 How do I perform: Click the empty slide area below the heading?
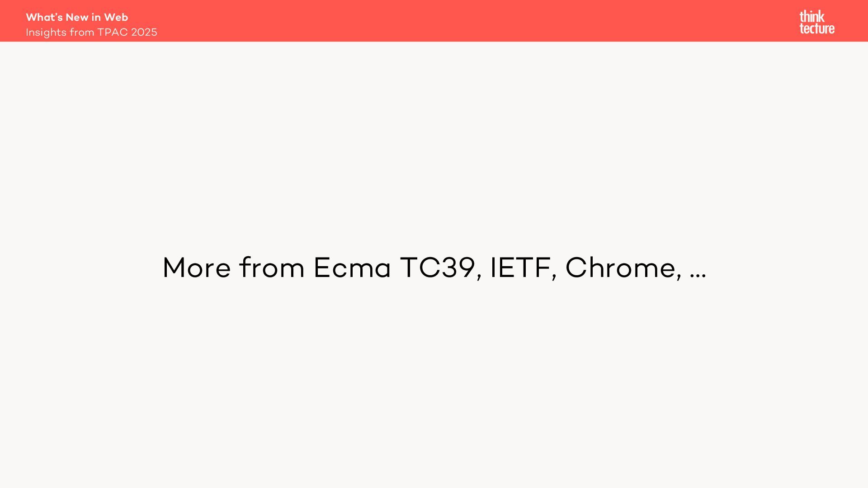tap(434, 384)
